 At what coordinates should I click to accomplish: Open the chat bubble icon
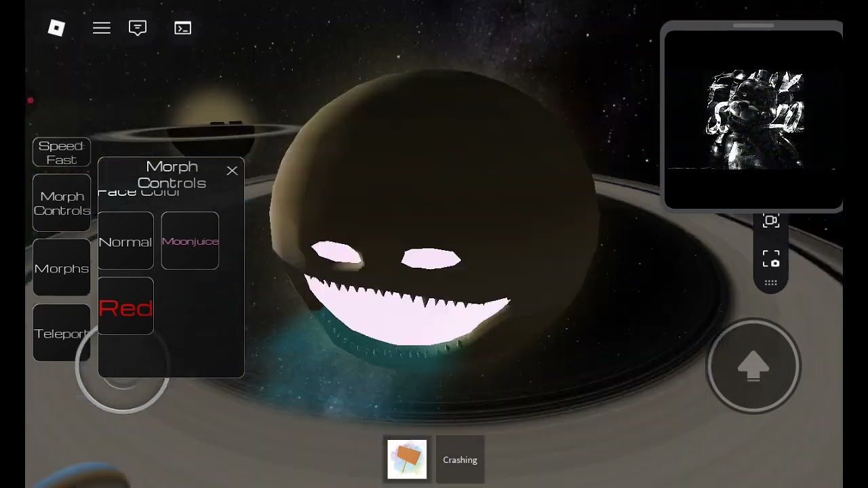tap(138, 28)
